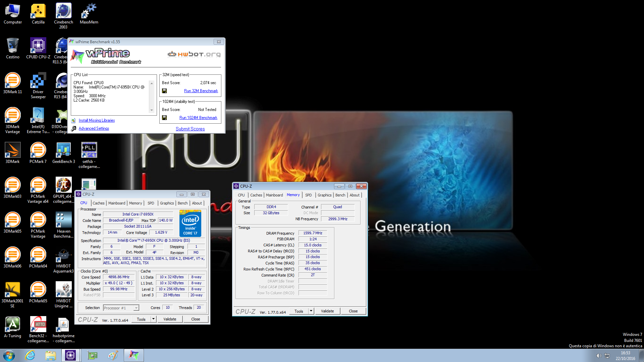
Task: Open Graphics tab in Memory CPU-Z window
Action: [324, 195]
